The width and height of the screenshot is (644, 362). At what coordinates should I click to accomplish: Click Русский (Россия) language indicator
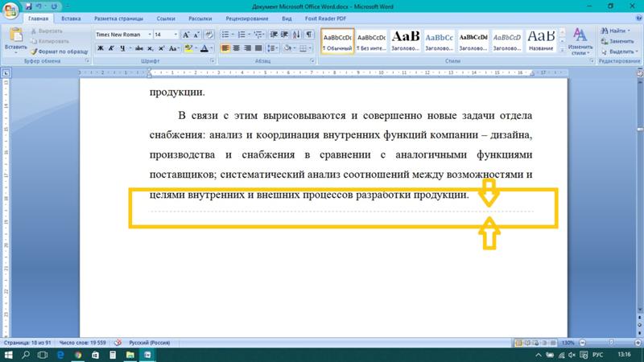150,343
